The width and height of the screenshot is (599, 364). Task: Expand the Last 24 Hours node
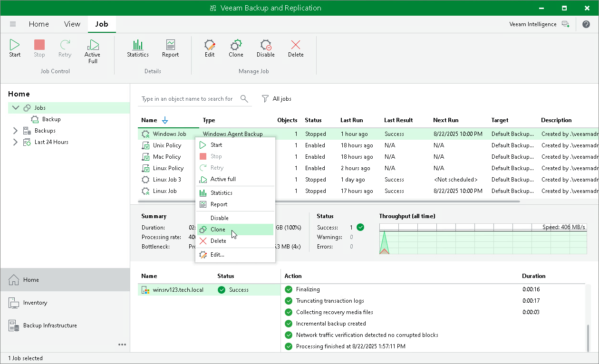15,142
